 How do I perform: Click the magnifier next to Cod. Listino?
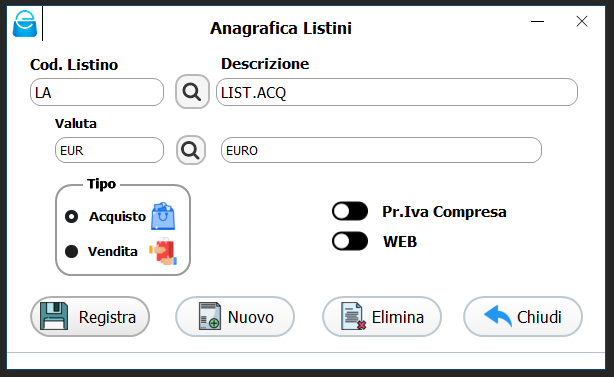coord(192,92)
